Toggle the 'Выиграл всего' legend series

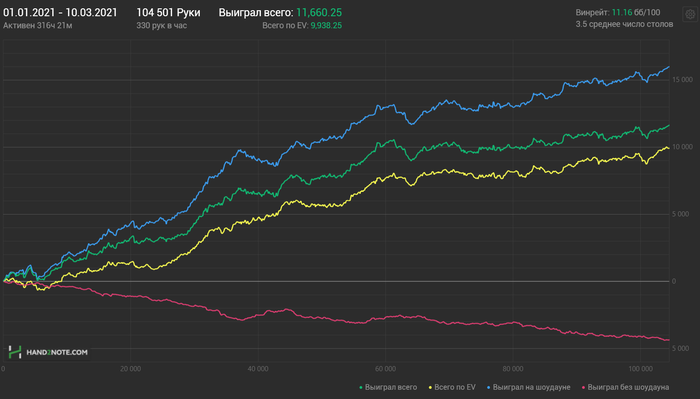tap(388, 387)
